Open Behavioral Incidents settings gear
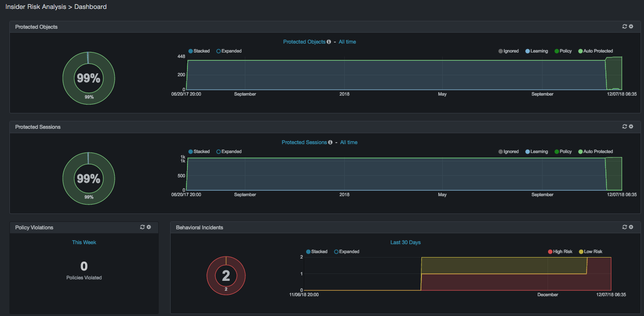Screen dimensions: 644x316 [x=631, y=227]
